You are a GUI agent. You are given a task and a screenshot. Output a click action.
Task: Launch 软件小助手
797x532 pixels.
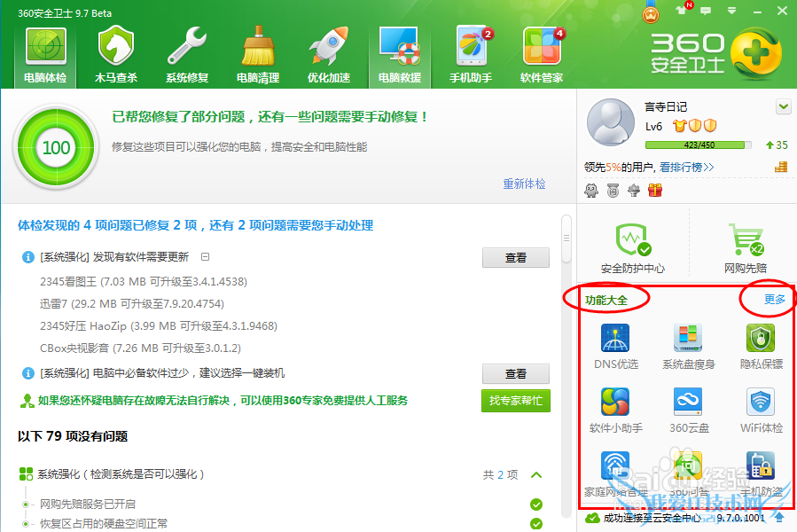615,411
